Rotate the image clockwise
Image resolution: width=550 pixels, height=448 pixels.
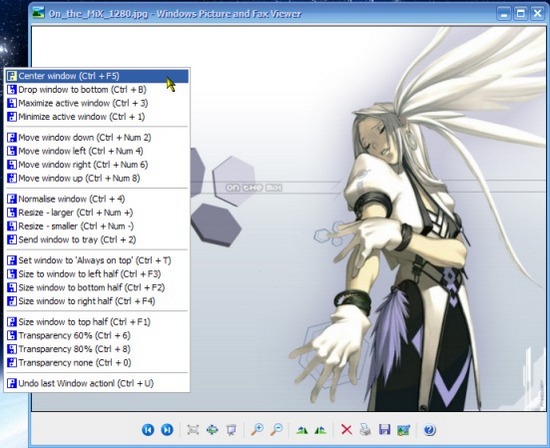[302, 430]
